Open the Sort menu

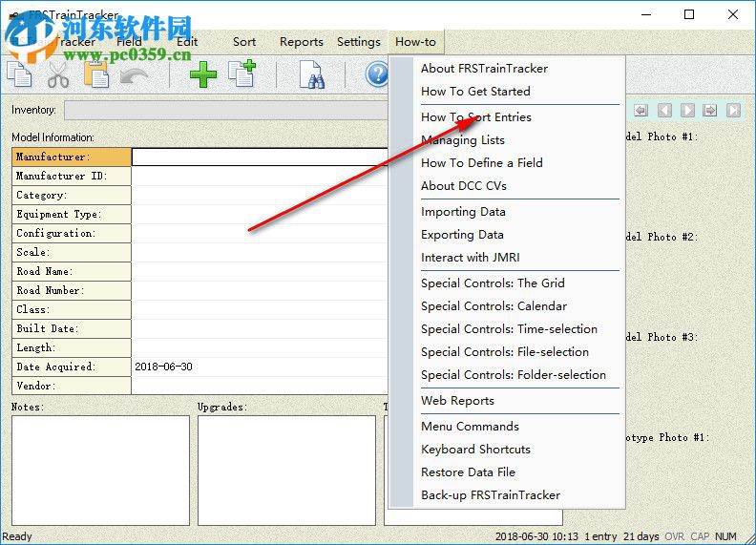point(244,42)
